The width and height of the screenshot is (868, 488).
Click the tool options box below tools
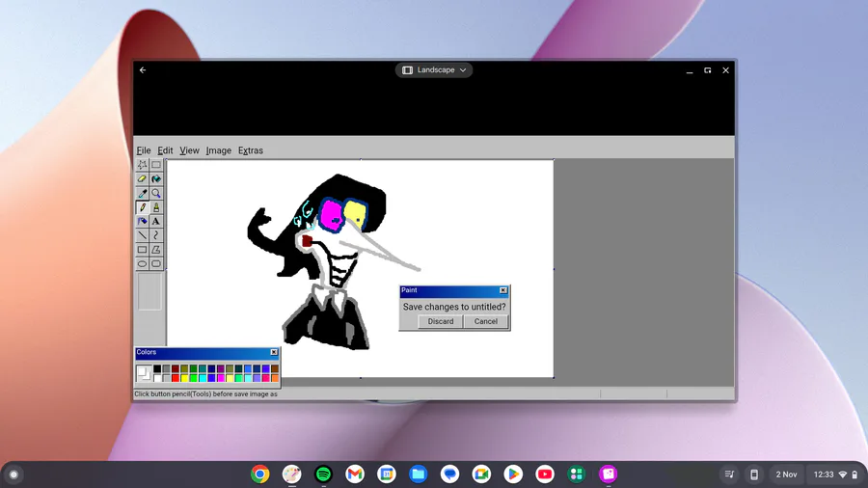tap(149, 291)
